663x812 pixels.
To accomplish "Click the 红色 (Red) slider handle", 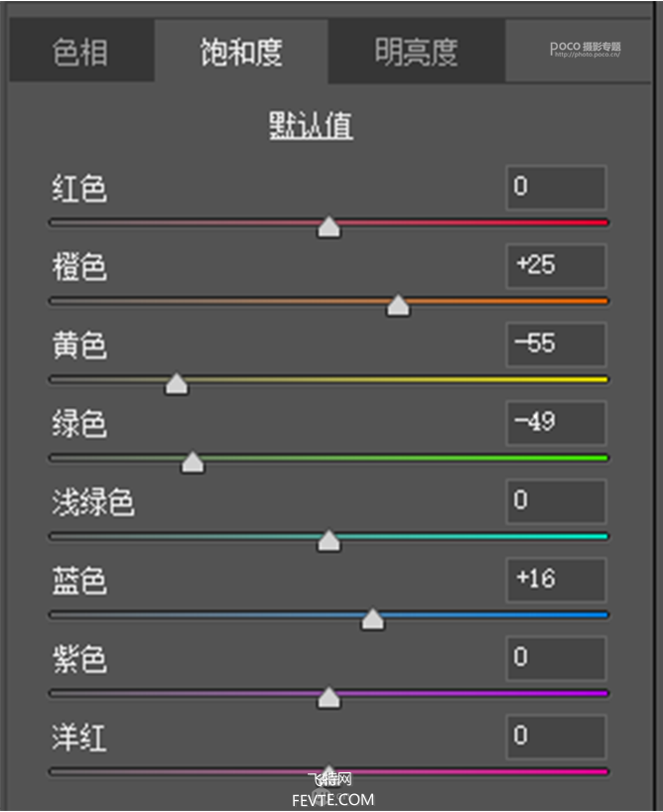I will [x=329, y=227].
